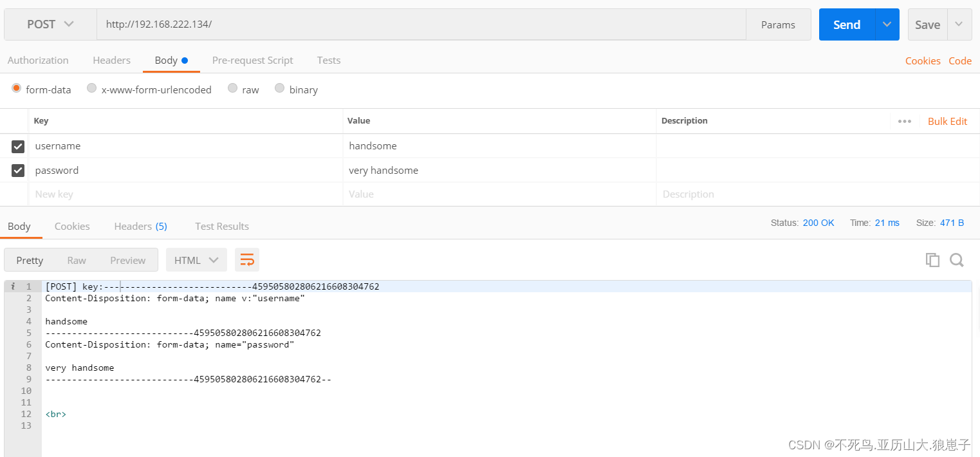Open the Pre-request Script tab
The width and height of the screenshot is (980, 457).
point(252,60)
